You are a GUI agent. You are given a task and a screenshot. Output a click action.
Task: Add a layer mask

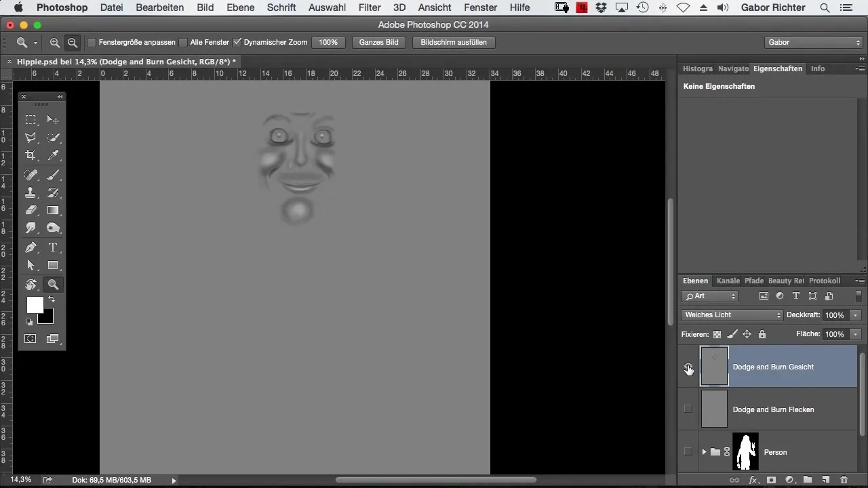pos(771,480)
